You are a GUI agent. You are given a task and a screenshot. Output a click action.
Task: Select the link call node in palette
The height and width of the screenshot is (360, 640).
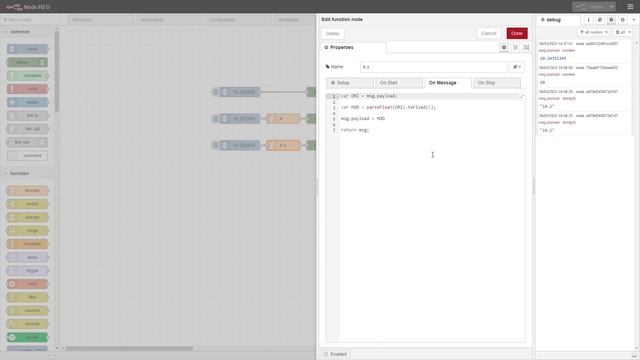pos(27,129)
